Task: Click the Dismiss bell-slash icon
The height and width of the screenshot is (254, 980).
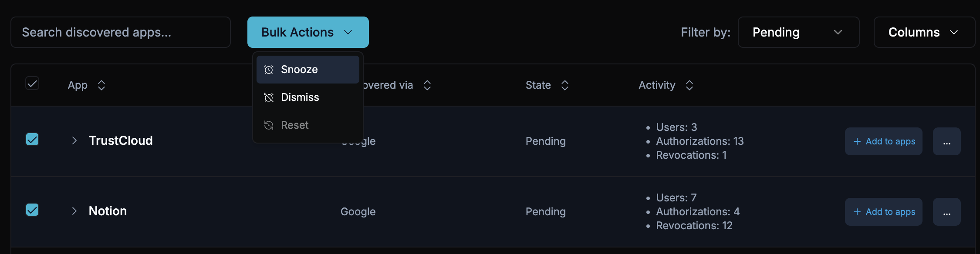Action: (270, 97)
